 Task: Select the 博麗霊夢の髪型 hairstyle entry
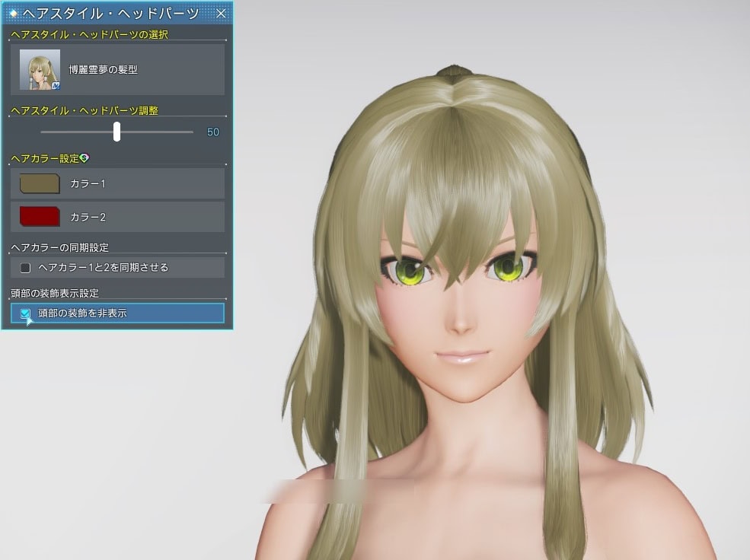(x=118, y=70)
